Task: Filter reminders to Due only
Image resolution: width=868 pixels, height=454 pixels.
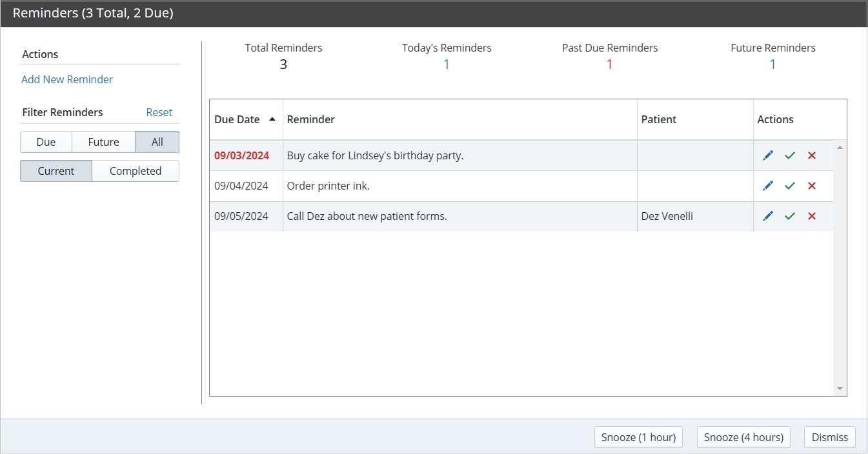Action: click(46, 142)
